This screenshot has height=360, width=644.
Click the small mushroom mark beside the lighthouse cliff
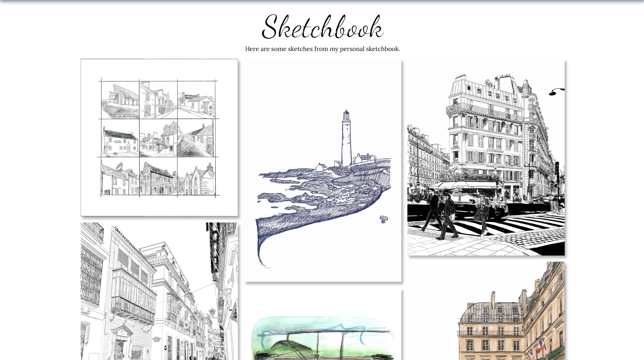pos(384,219)
